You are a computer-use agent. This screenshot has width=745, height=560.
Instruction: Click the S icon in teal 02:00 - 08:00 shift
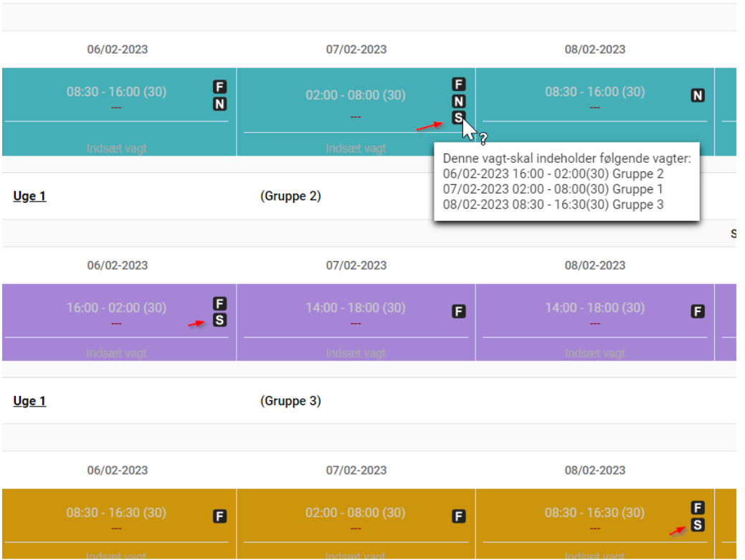point(459,118)
